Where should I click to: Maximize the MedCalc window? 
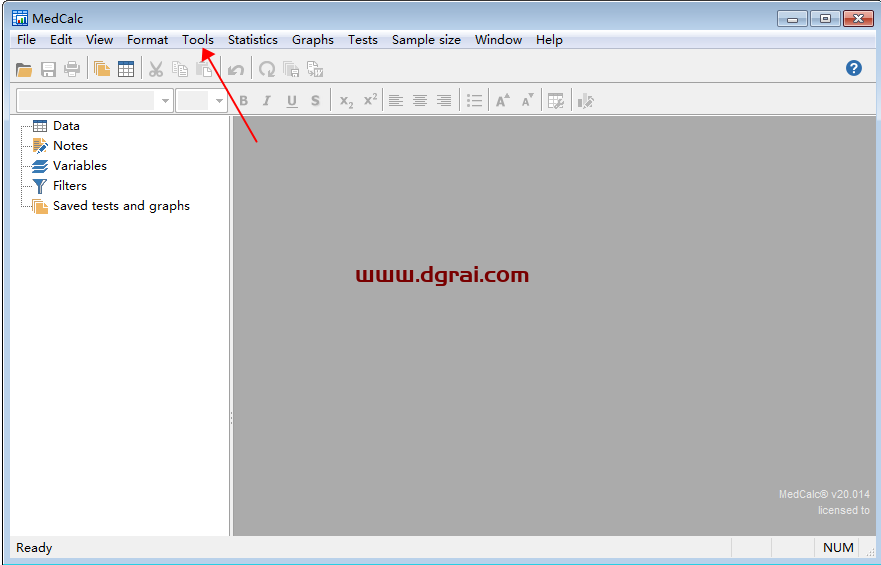(825, 19)
